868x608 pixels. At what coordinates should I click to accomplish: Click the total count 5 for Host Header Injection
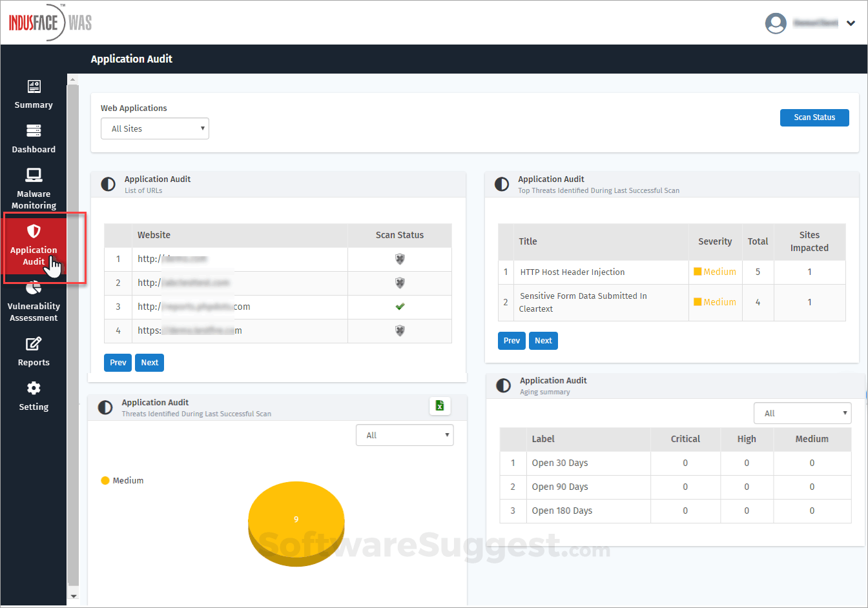point(758,272)
